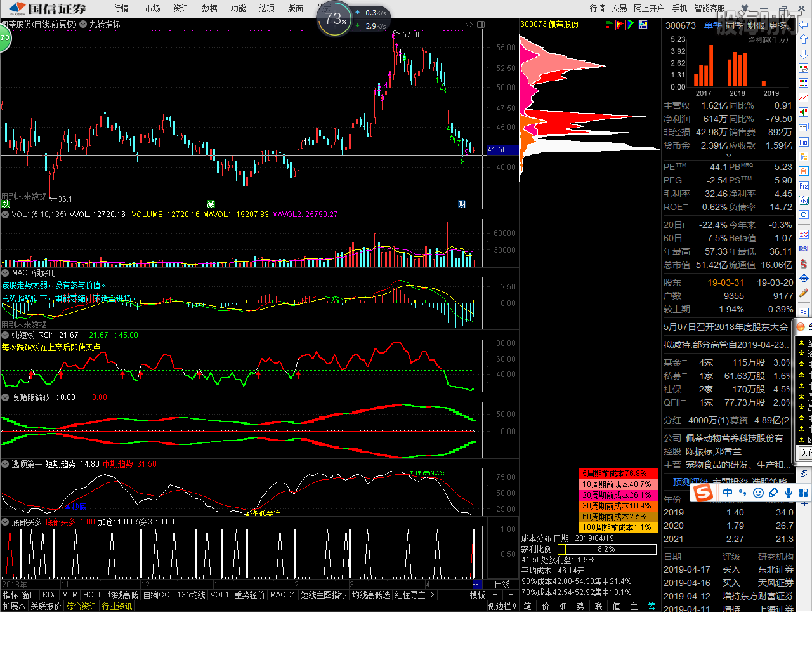Open the Sogou toolbox grid icon

pyautogui.click(x=803, y=493)
